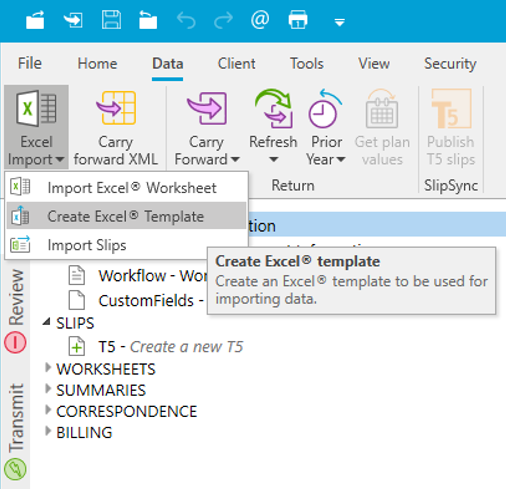Viewport: 506px width, 489px height.
Task: Open the Review side tab
Action: click(16, 297)
